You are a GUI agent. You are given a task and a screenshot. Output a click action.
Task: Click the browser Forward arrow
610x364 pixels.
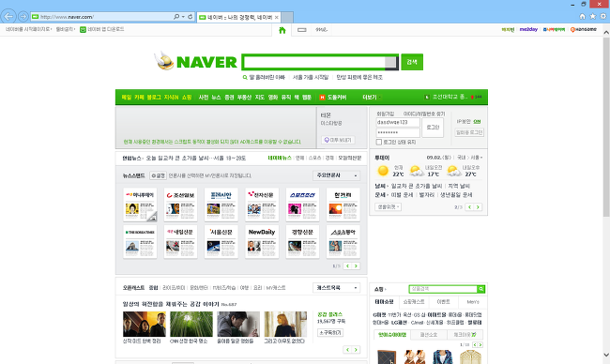coord(23,16)
